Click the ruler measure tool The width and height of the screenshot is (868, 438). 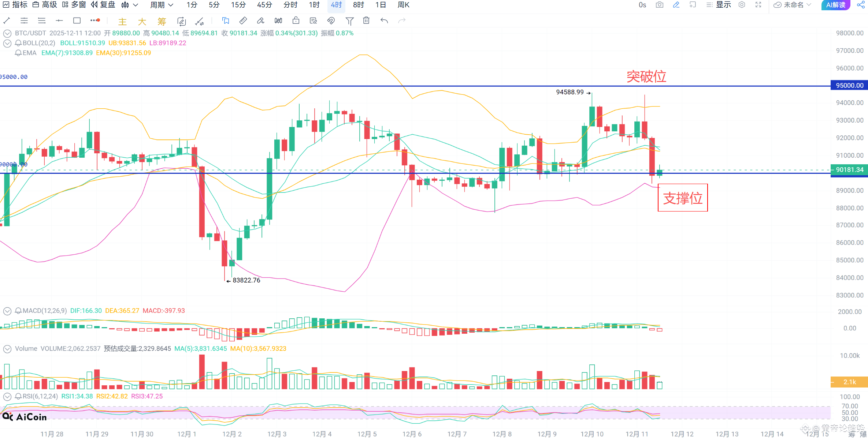[x=243, y=21]
